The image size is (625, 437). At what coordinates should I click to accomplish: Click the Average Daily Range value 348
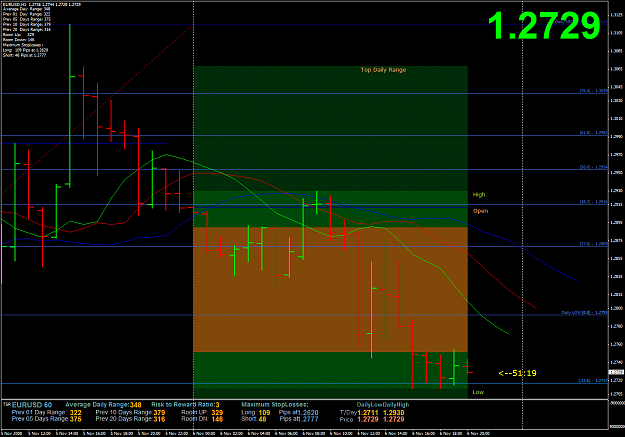coord(136,405)
